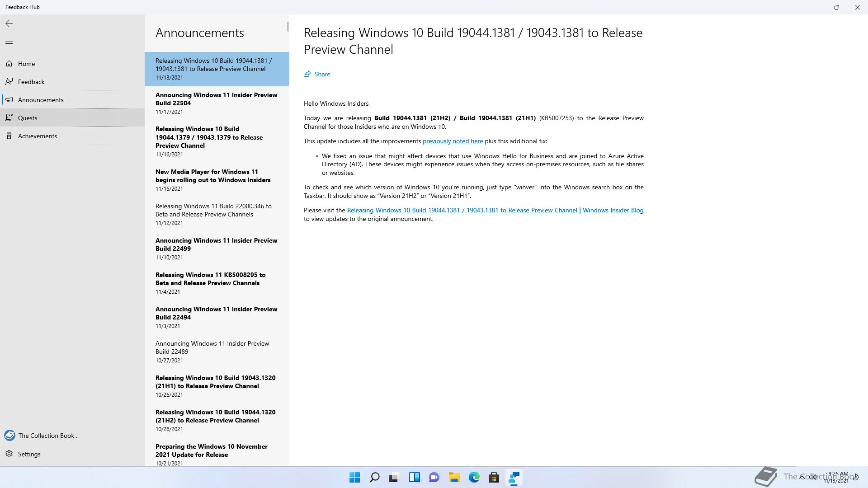Image resolution: width=868 pixels, height=488 pixels.
Task: Open File Explorer from the taskbar
Action: [x=454, y=477]
